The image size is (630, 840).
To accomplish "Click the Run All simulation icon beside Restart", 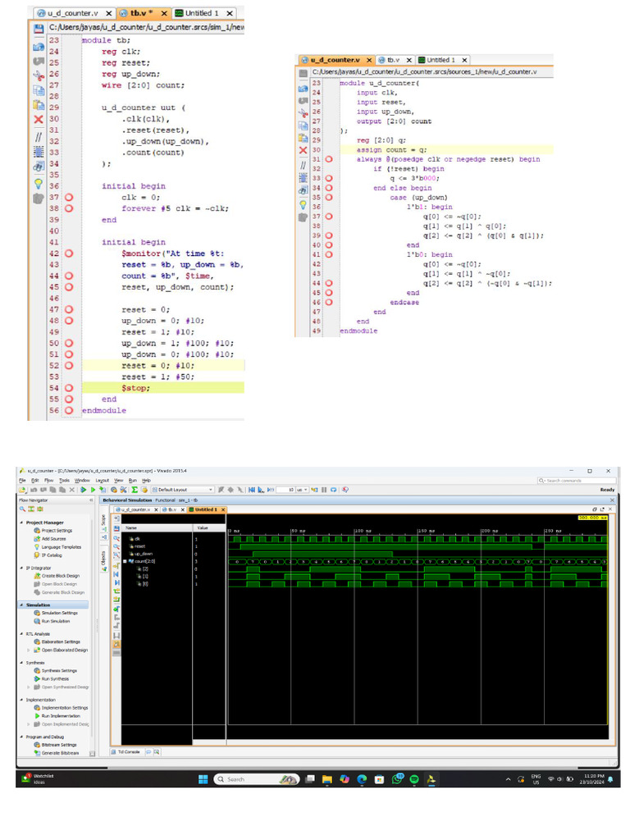I will click(x=261, y=490).
